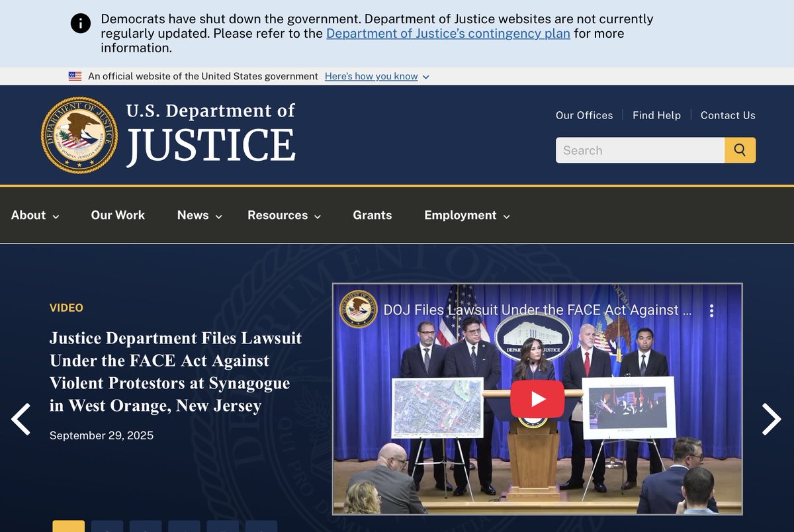Go to the Our Work menu item
The image size is (794, 532).
tap(118, 215)
